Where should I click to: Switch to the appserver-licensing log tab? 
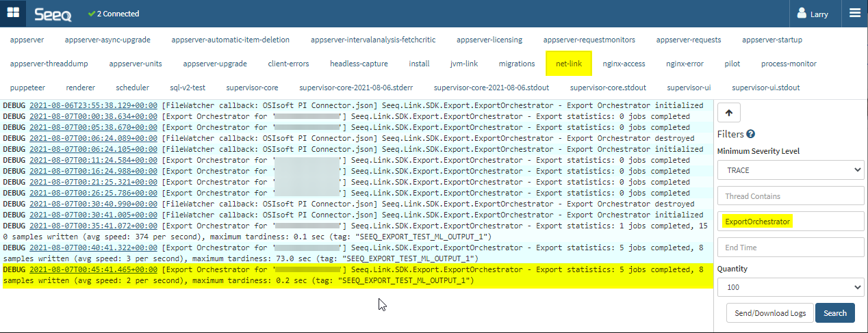click(x=489, y=40)
